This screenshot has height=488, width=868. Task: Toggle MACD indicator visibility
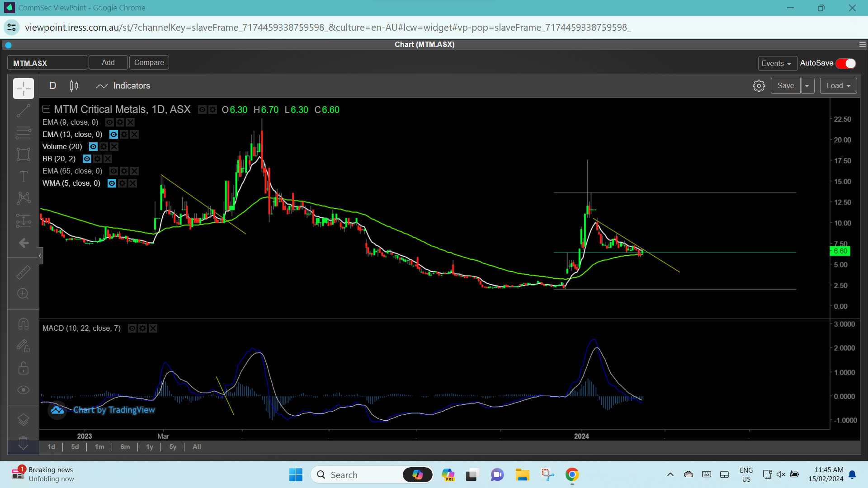(x=132, y=328)
